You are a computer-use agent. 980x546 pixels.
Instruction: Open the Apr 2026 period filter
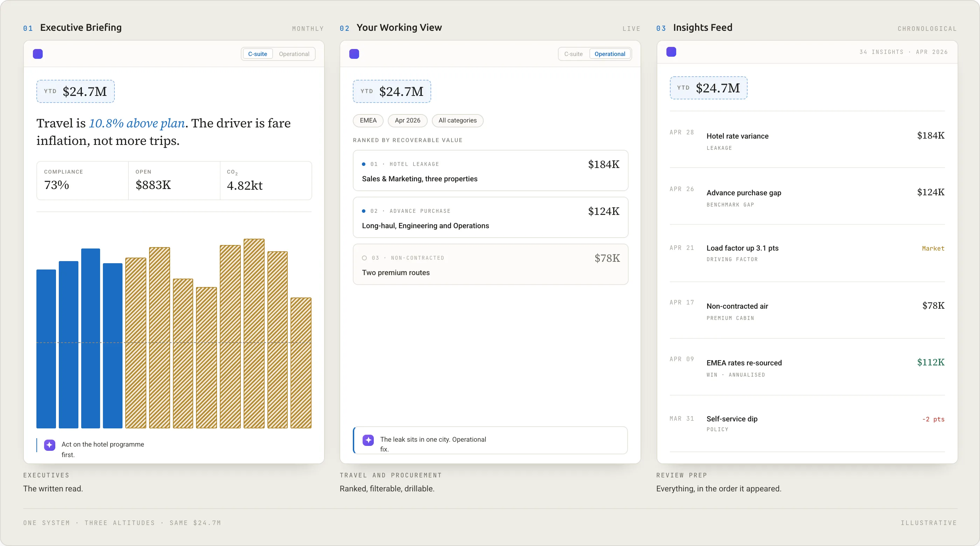(407, 121)
